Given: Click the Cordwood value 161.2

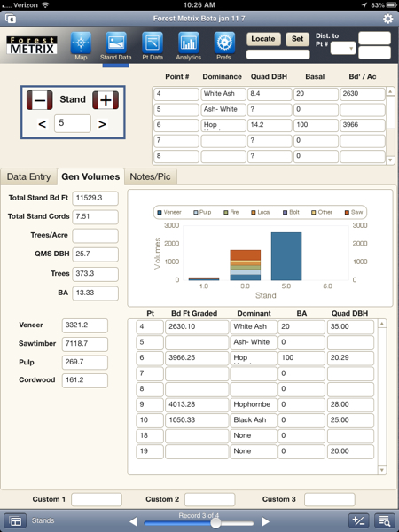Looking at the screenshot, I should pos(85,380).
